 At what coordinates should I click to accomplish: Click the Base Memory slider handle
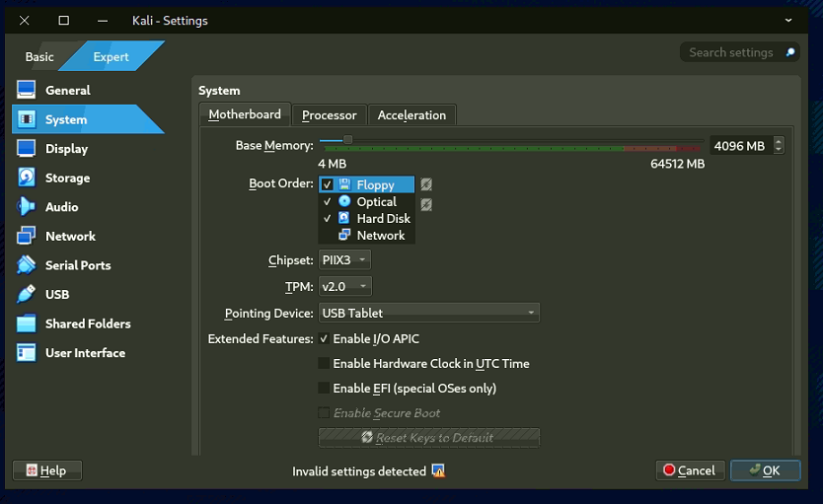click(347, 140)
